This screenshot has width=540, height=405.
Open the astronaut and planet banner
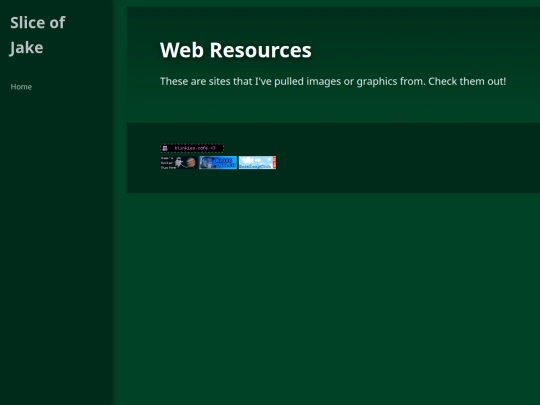(179, 163)
